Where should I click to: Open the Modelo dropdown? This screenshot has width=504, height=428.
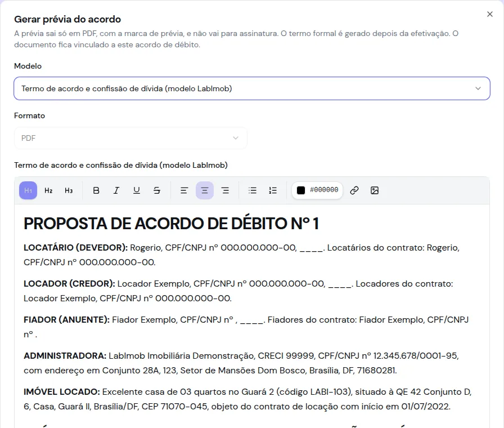click(x=252, y=88)
